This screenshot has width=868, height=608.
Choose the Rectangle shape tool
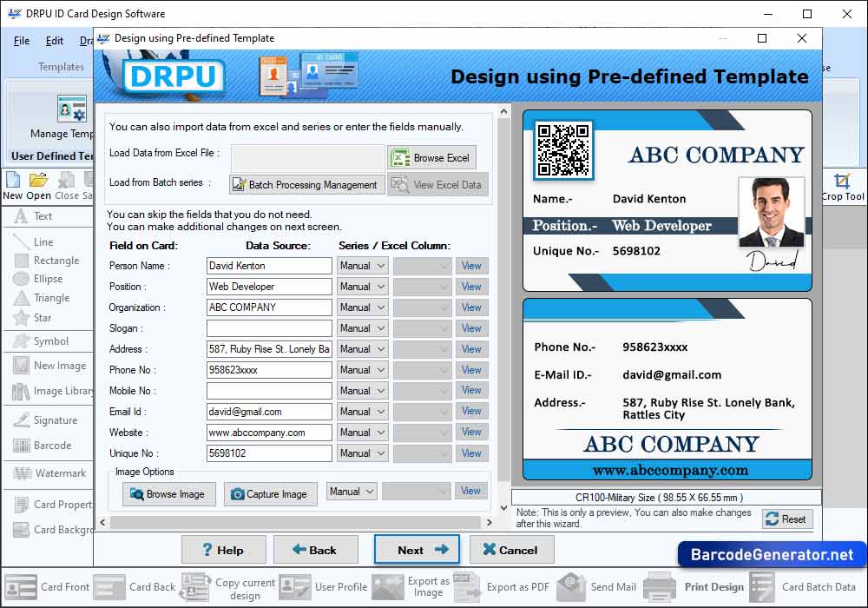(x=47, y=261)
